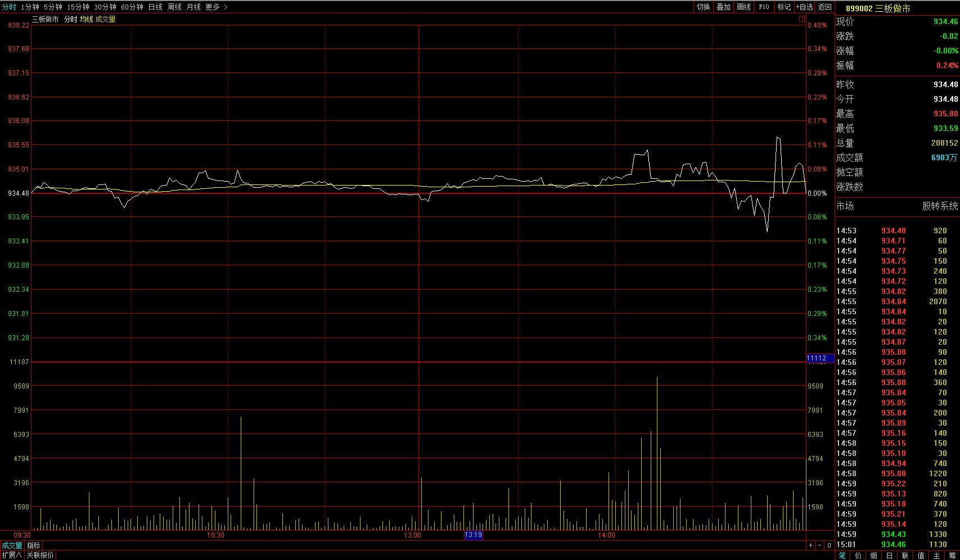960x560 pixels.
Task: Switch to the 60分钟 period tab
Action: point(132,7)
